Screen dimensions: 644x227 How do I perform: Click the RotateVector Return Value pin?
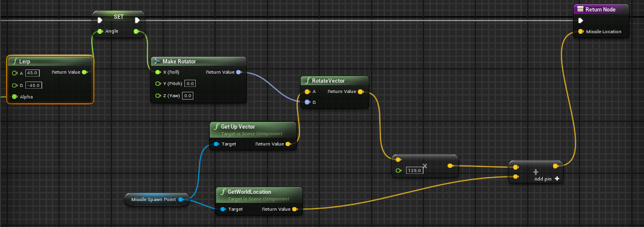[360, 92]
